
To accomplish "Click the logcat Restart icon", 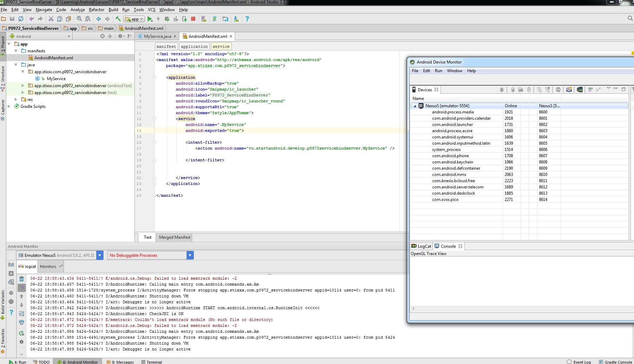I will pyautogui.click(x=22, y=333).
